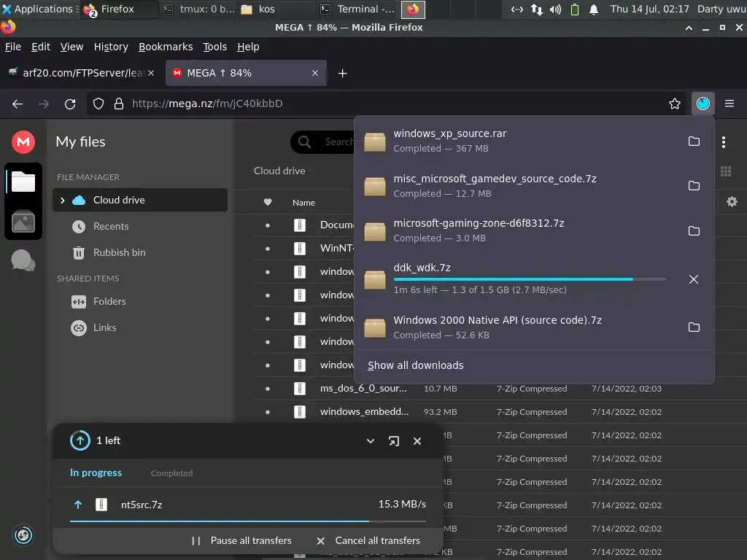This screenshot has width=747, height=560.
Task: Open Firefox hamburger application menu
Action: 729,104
